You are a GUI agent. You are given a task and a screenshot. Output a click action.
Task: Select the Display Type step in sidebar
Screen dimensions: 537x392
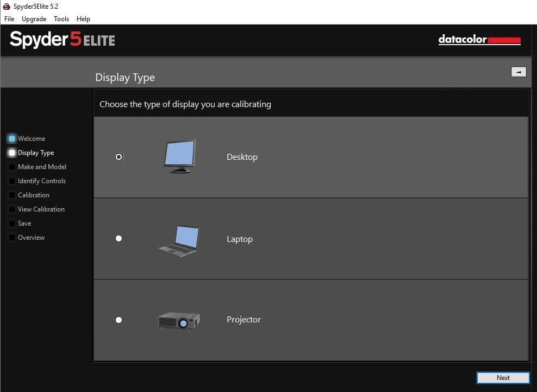click(x=36, y=153)
